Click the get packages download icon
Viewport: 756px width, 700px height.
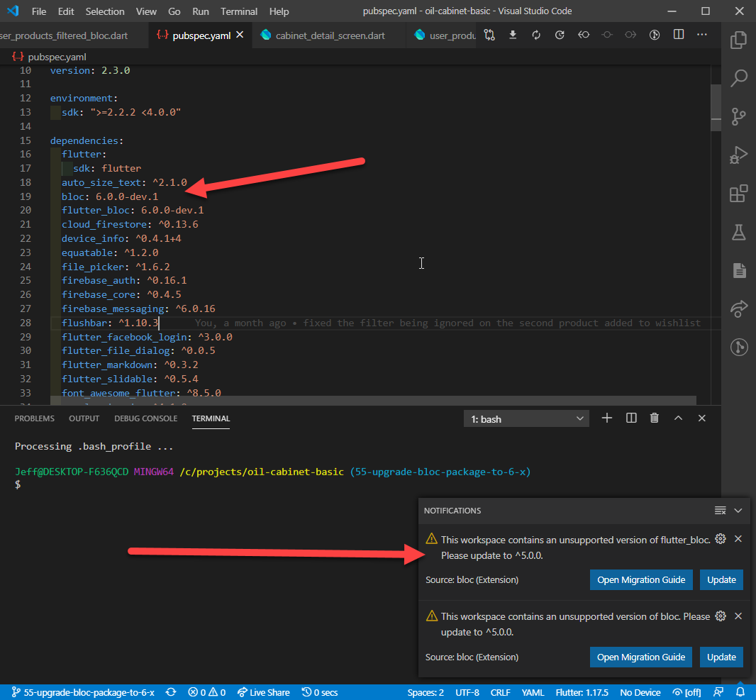pyautogui.click(x=513, y=35)
